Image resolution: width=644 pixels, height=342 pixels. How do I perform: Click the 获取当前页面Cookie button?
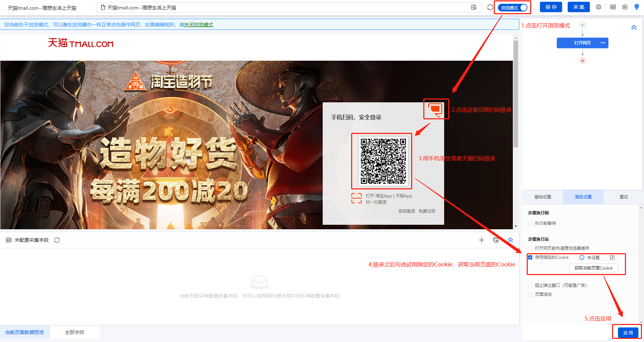pos(593,268)
